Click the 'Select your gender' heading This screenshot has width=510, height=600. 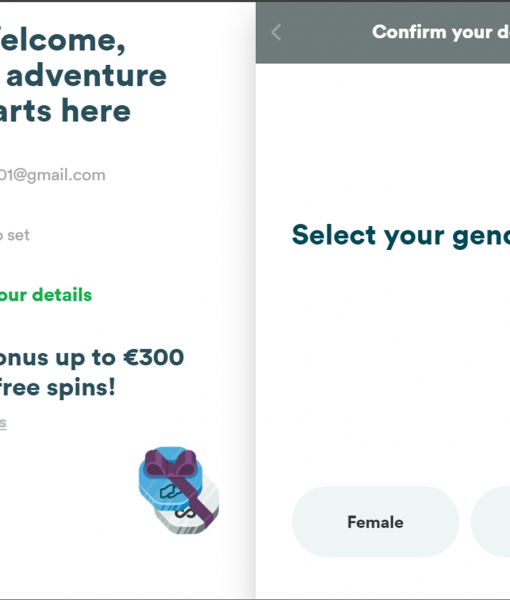coord(401,235)
